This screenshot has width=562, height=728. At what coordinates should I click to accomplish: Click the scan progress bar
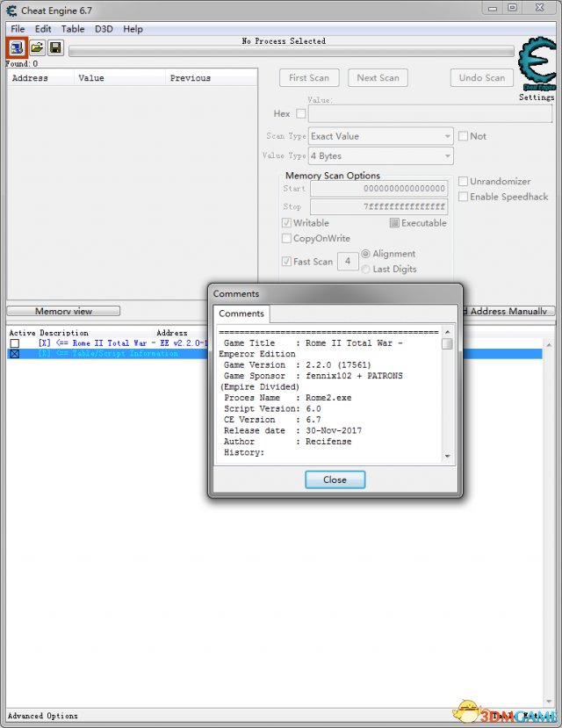coord(292,51)
